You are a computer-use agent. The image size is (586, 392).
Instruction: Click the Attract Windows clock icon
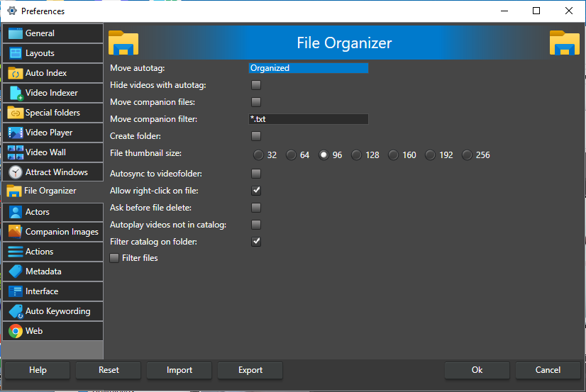16,172
